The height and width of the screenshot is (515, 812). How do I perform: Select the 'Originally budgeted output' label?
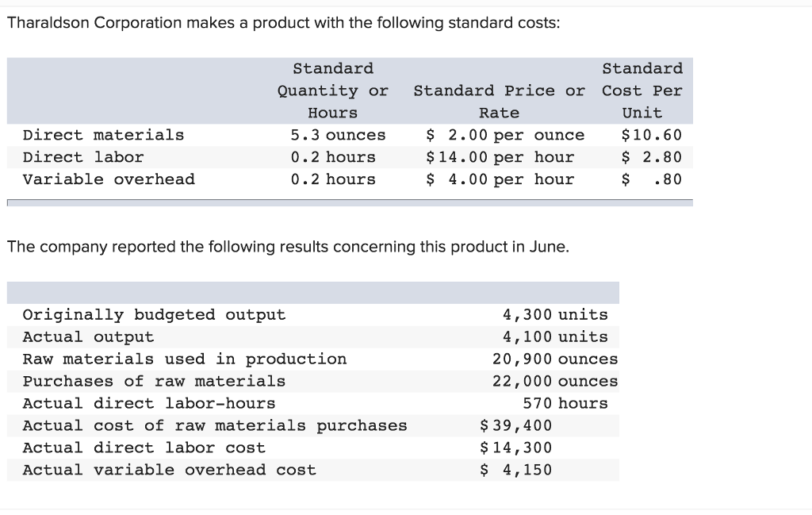coord(154,315)
